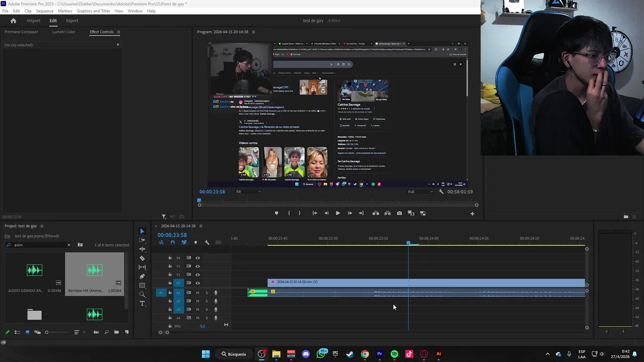Image resolution: width=644 pixels, height=362 pixels.
Task: Toggle voice-over record on track A3
Action: coord(216,309)
